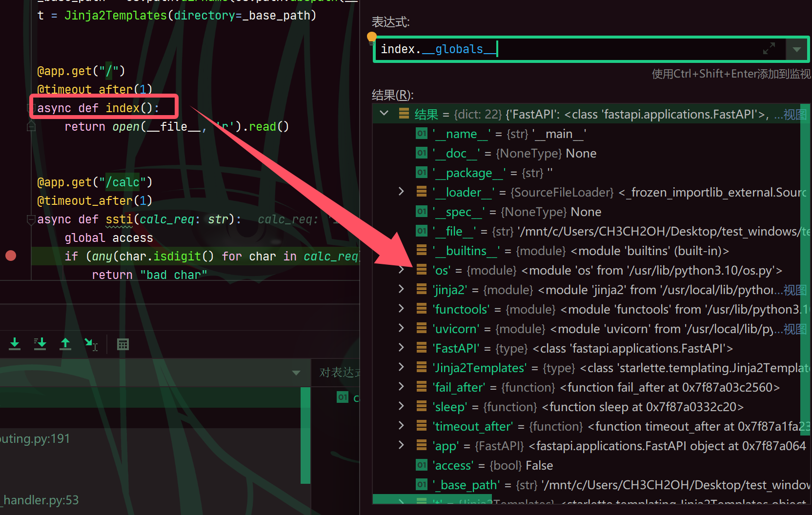
Task: Select the '__file__' variable row
Action: point(587,231)
